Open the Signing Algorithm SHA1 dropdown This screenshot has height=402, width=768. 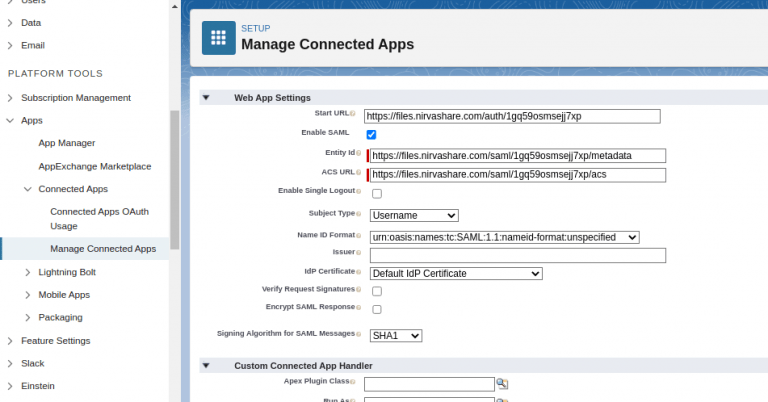(396, 335)
